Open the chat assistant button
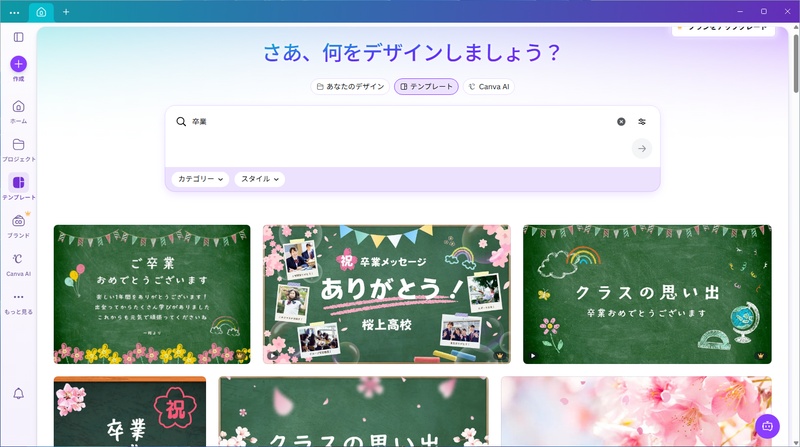 click(767, 426)
